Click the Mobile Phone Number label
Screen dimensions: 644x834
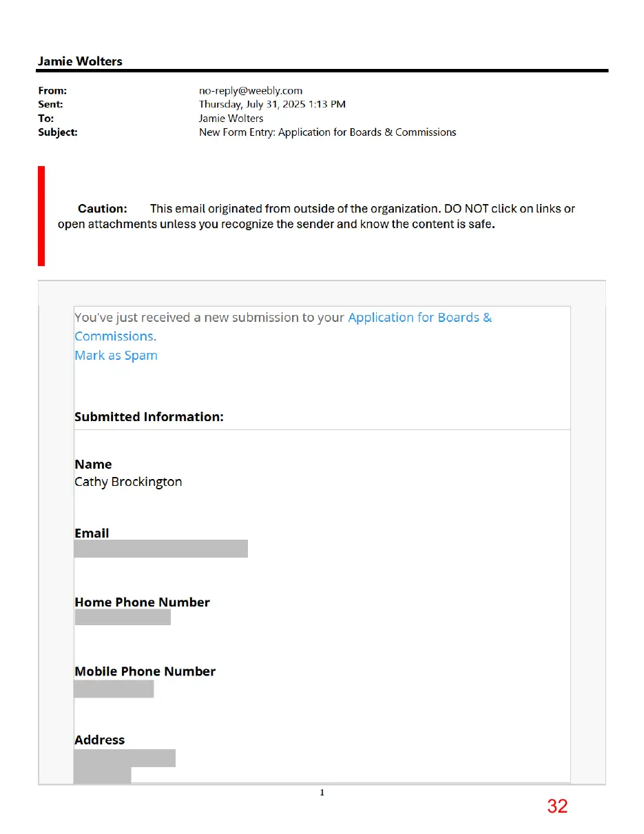pos(145,671)
